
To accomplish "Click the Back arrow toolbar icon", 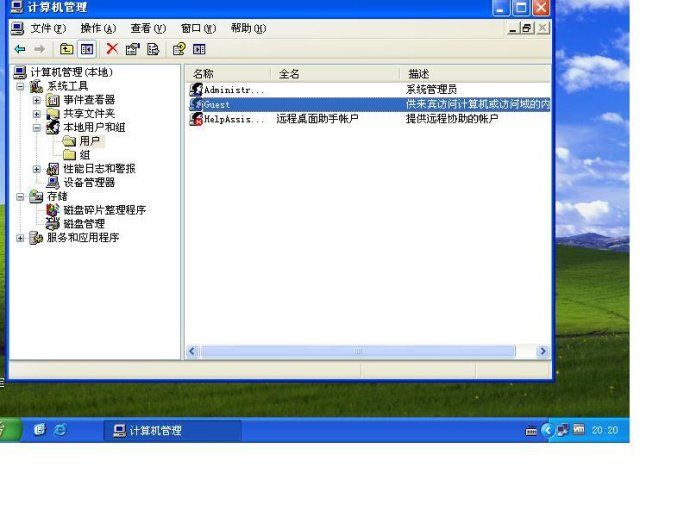I will pyautogui.click(x=20, y=49).
